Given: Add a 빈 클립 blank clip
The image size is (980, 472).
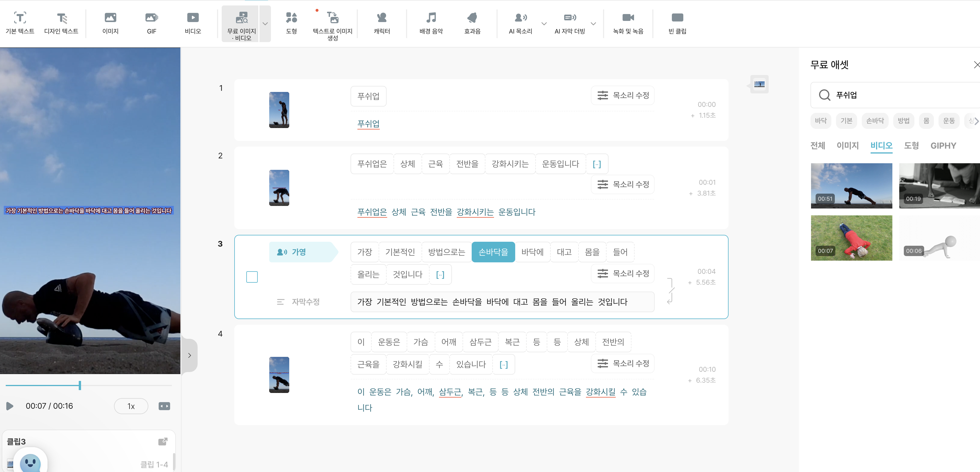Looking at the screenshot, I should click(x=677, y=23).
